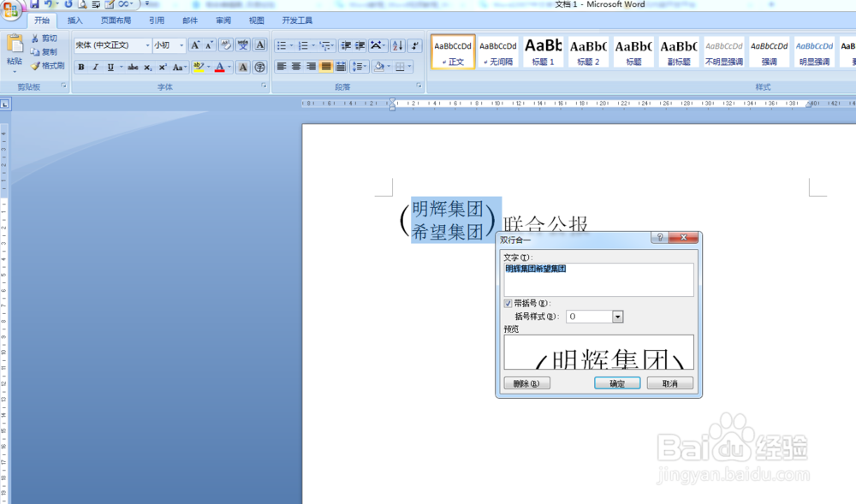Toggle justified alignment off
The image size is (856, 504).
point(326,67)
